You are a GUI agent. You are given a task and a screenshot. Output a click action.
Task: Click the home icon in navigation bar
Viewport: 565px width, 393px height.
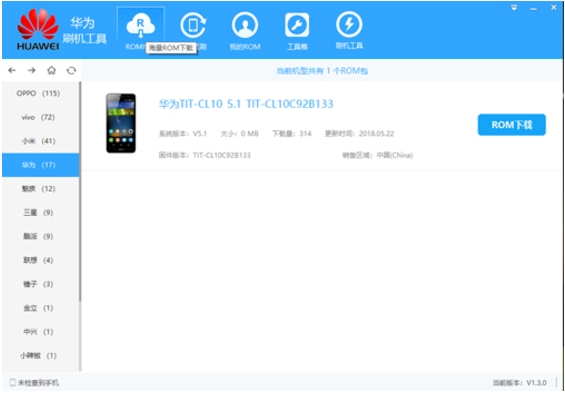pyautogui.click(x=52, y=70)
